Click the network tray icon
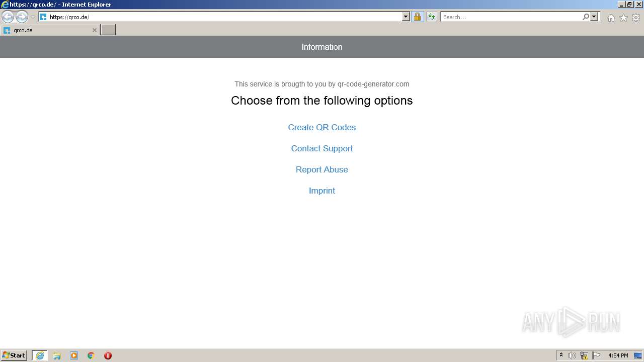The width and height of the screenshot is (644, 362). point(584,355)
